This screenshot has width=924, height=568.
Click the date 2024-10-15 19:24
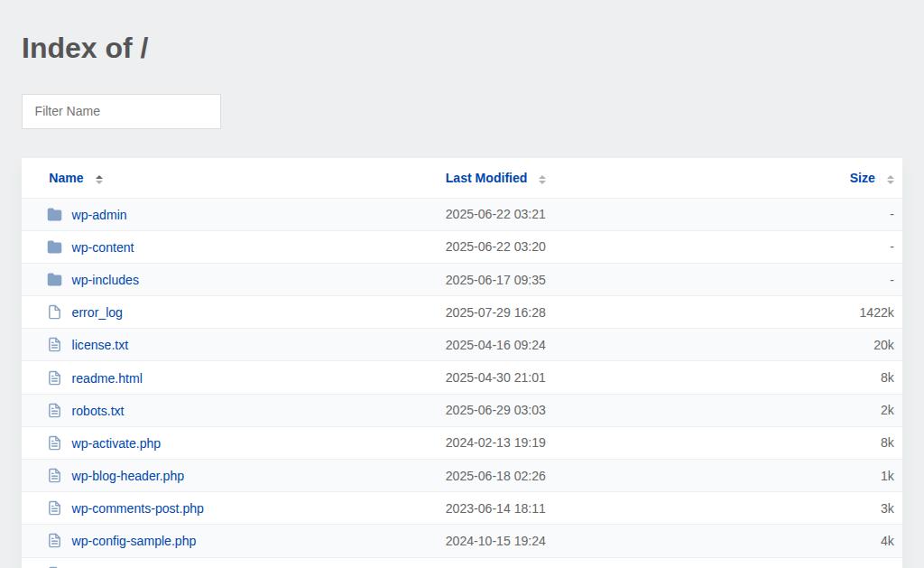point(495,540)
